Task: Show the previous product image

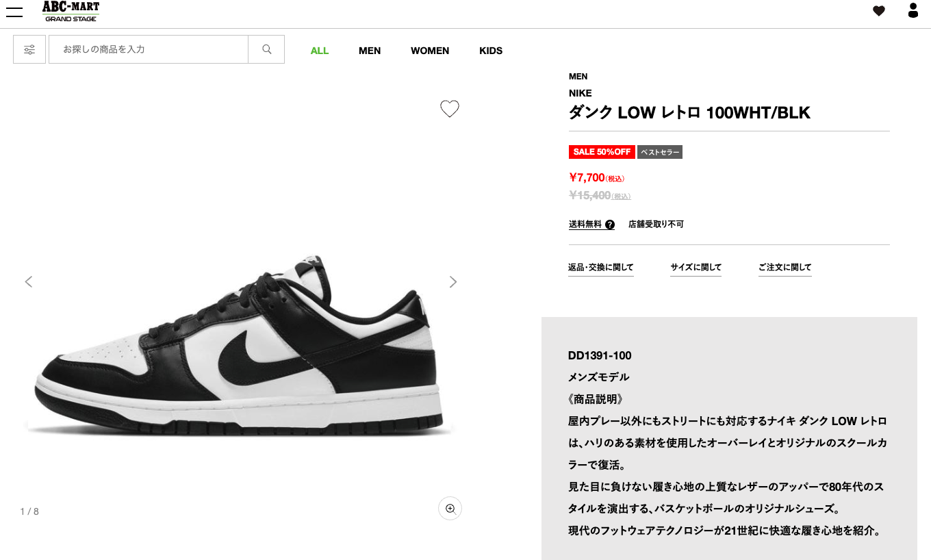Action: tap(29, 282)
